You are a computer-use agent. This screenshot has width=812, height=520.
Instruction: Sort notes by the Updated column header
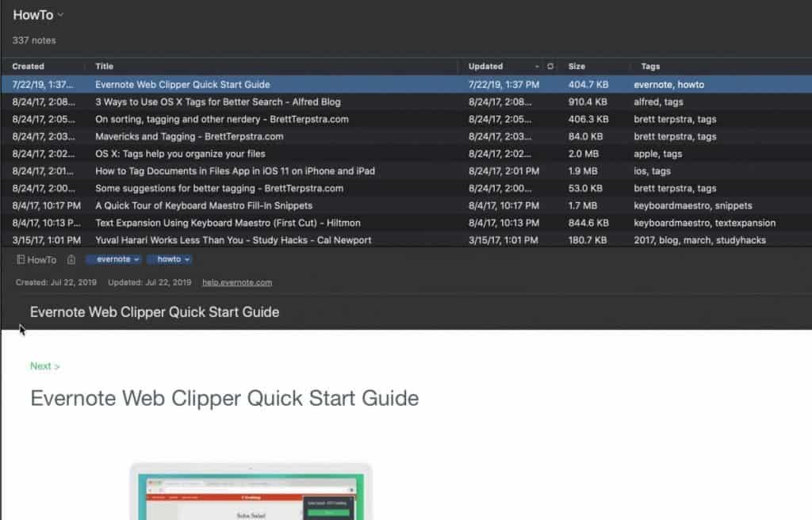click(x=485, y=67)
